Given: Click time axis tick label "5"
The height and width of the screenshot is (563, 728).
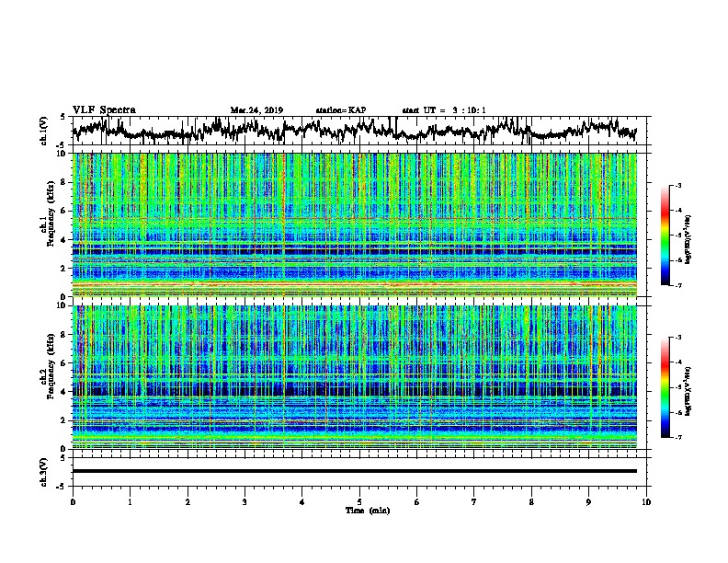Looking at the screenshot, I should (x=359, y=501).
